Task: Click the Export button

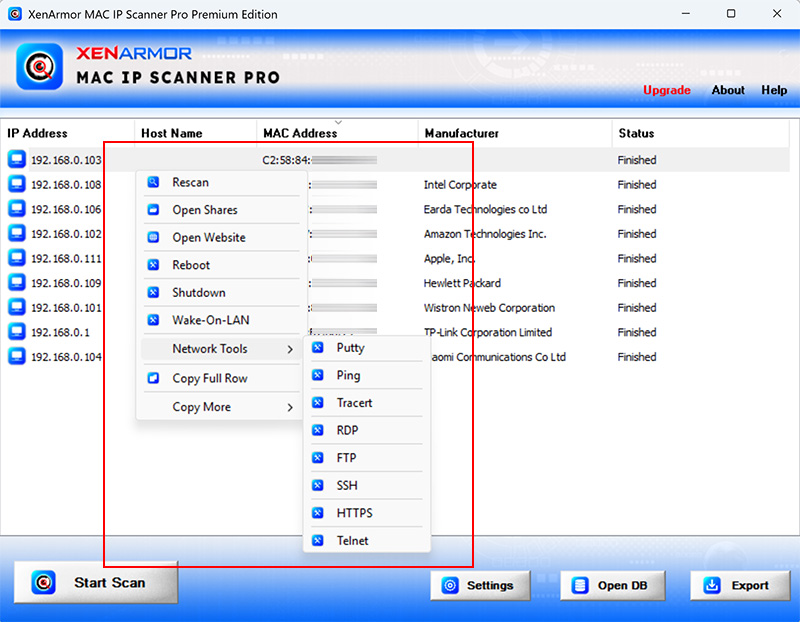Action: coord(740,585)
